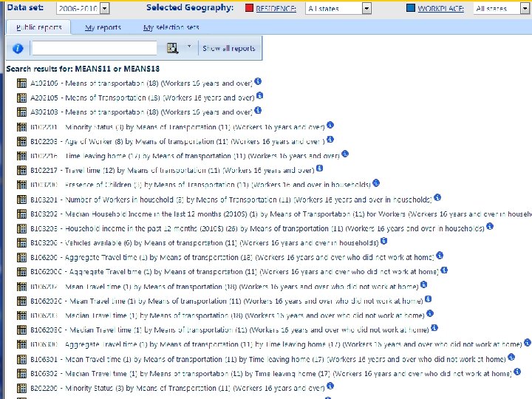532x399 pixels.
Task: Open report A302103 Means of transportation (18)
Action: coord(141,112)
